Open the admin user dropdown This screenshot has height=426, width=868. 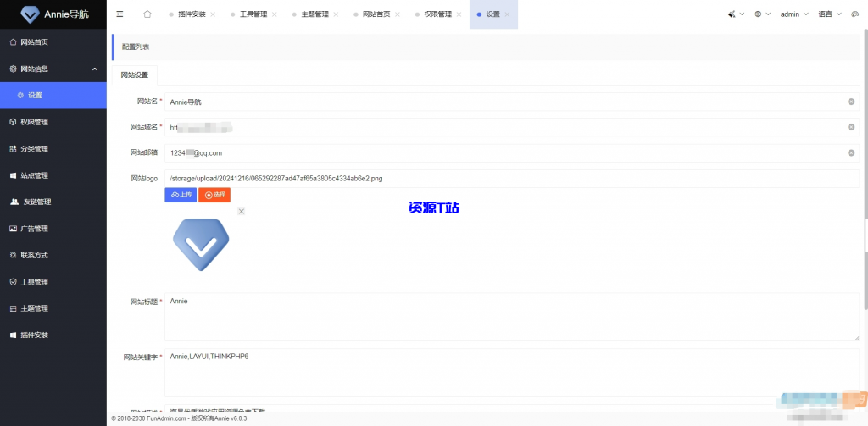click(794, 14)
